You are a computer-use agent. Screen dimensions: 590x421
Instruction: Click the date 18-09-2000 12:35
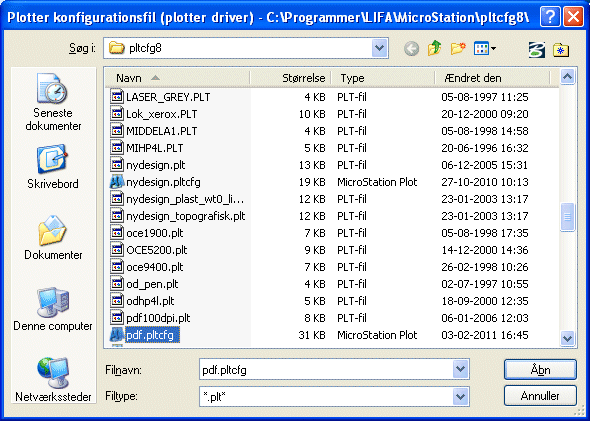485,301
